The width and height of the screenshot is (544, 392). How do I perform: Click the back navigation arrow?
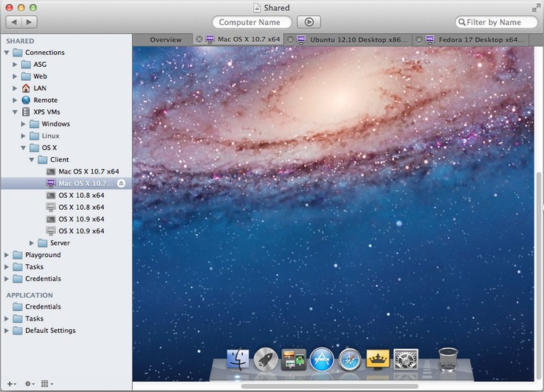(x=13, y=22)
